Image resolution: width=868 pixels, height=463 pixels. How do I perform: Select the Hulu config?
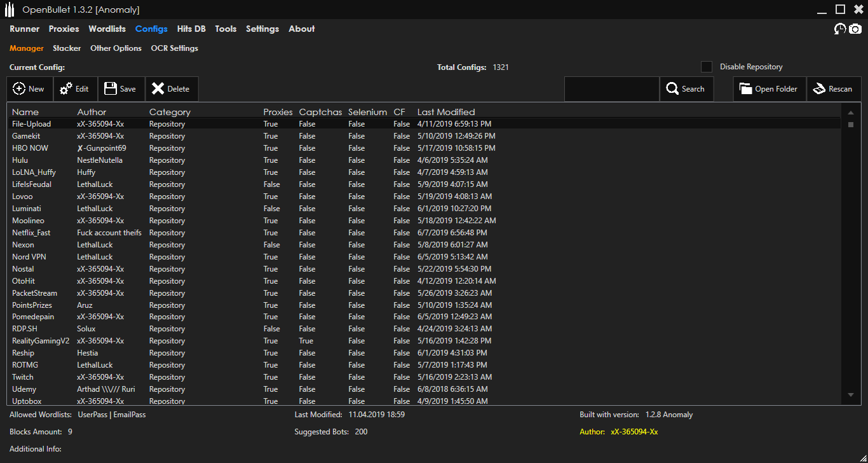(x=425, y=160)
